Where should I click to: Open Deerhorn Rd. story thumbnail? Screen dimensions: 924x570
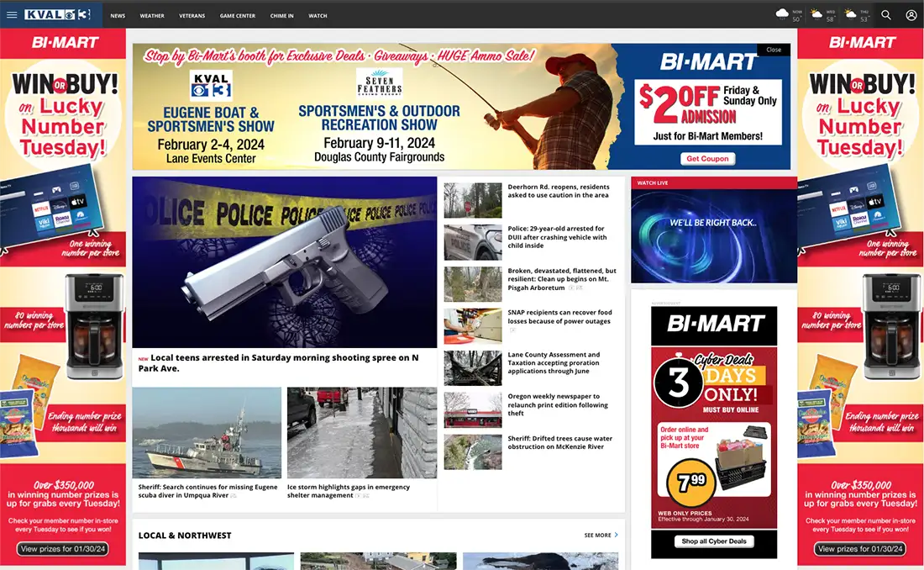473,200
